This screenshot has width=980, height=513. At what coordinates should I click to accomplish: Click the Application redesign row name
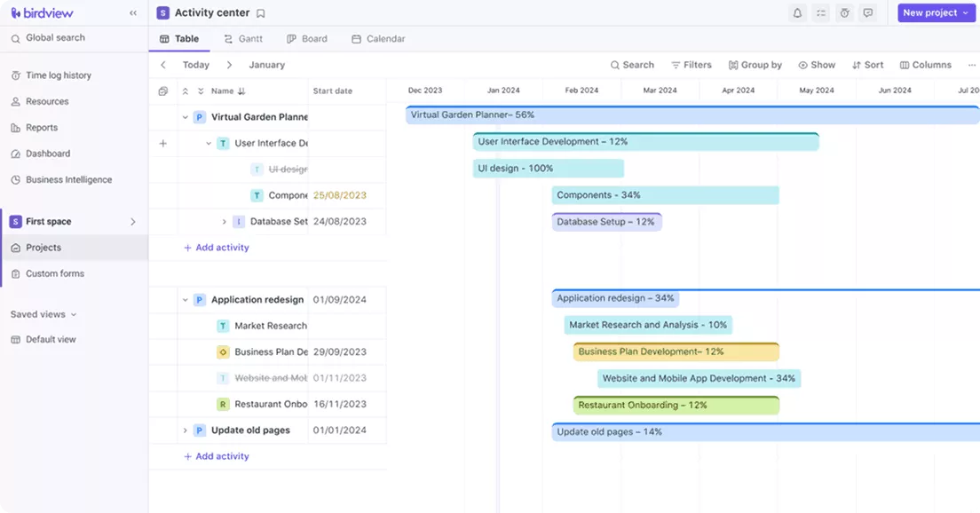pos(257,300)
